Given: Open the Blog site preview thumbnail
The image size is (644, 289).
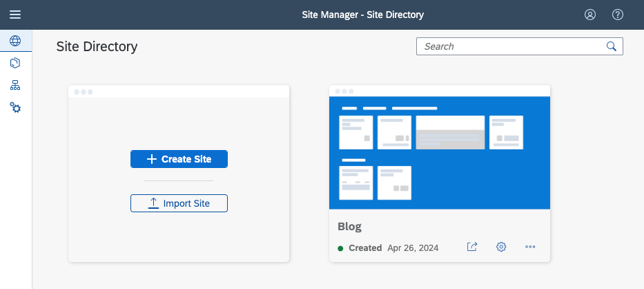Looking at the screenshot, I should 440,153.
